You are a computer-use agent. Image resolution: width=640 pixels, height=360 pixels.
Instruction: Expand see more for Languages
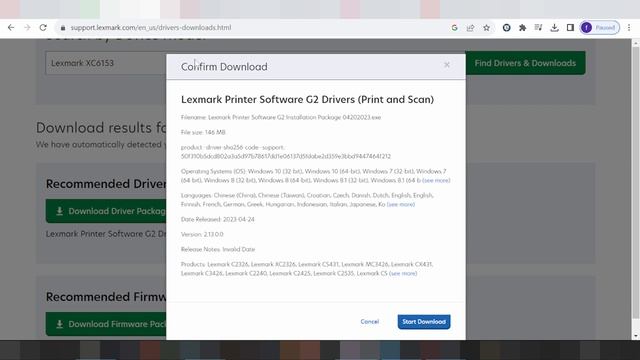coord(401,204)
